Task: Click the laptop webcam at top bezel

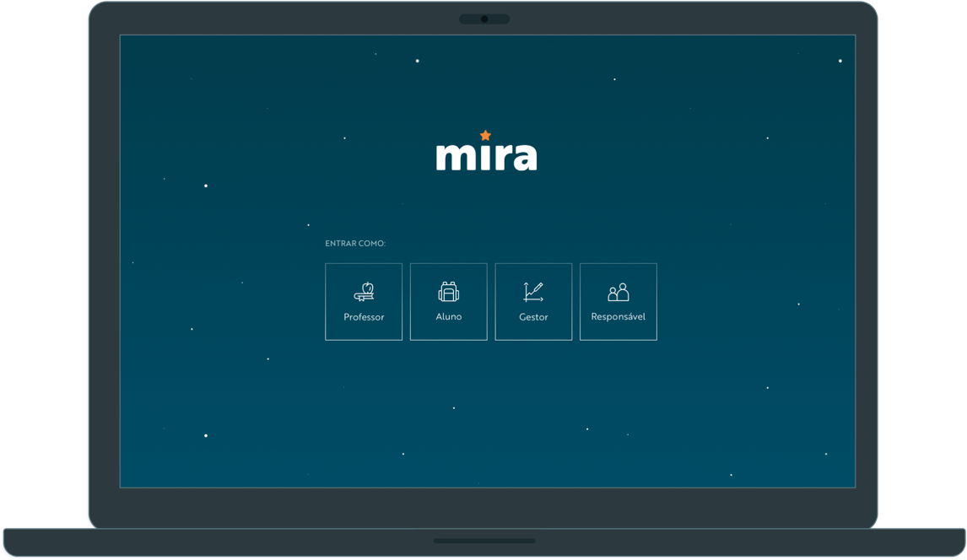Action: click(x=484, y=19)
